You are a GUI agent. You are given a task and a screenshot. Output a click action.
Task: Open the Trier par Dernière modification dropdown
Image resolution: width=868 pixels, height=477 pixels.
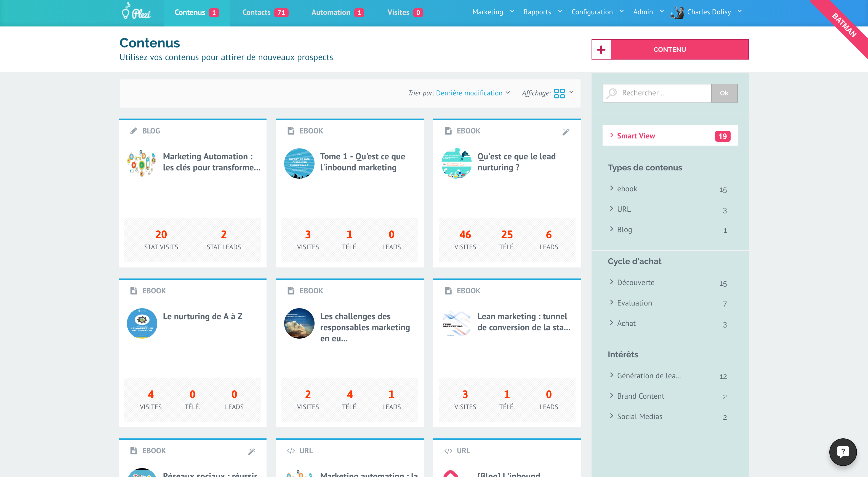click(473, 93)
